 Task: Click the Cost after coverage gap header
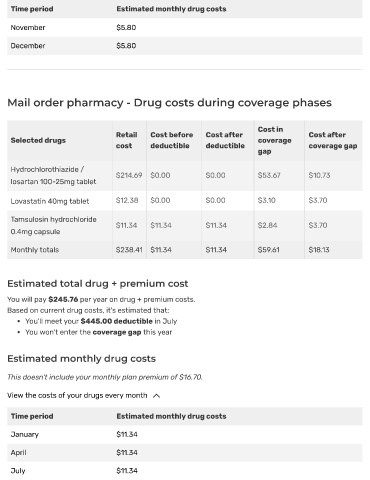coord(333,140)
